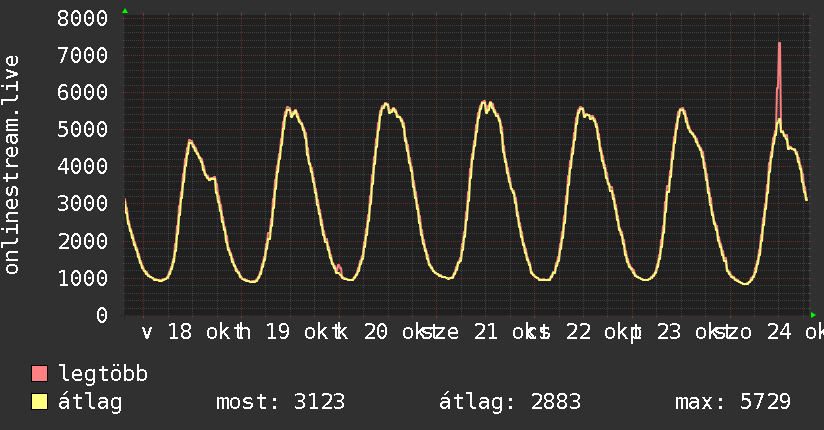Click the pink spike peak near 7300
The width and height of the screenshot is (824, 430).
click(x=779, y=43)
